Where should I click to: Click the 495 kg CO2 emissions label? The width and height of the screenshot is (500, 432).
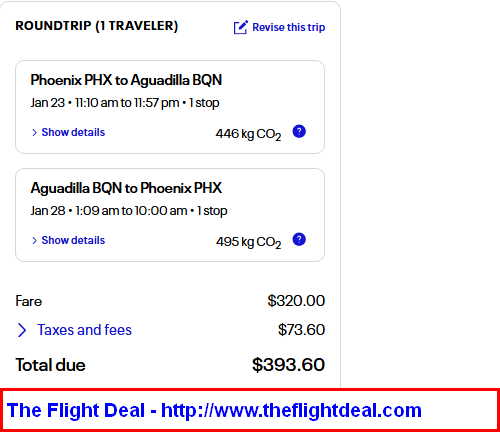click(248, 242)
